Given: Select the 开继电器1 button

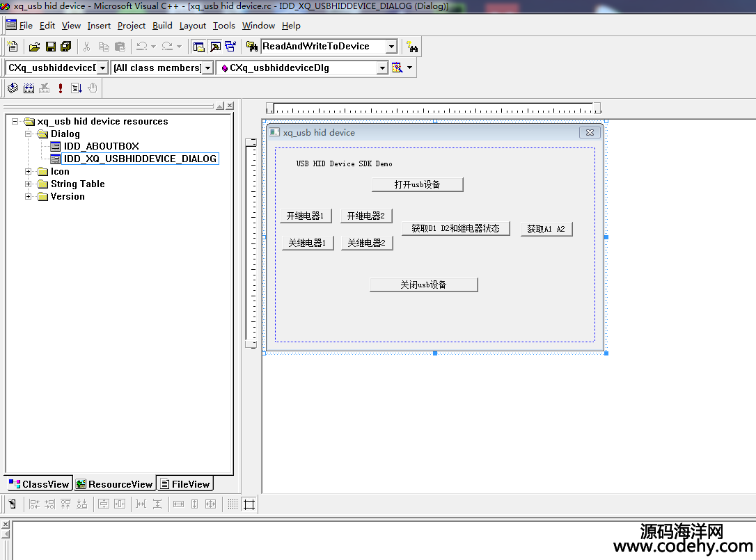Looking at the screenshot, I should [x=306, y=216].
